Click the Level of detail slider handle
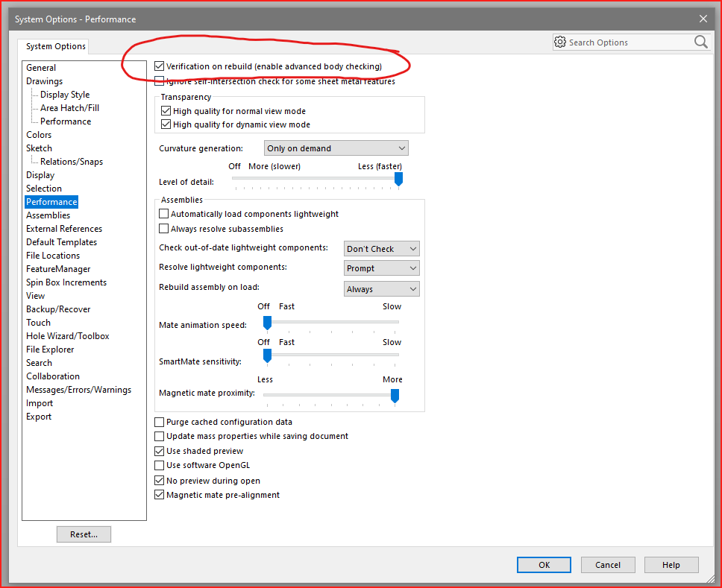Image resolution: width=722 pixels, height=588 pixels. click(398, 179)
